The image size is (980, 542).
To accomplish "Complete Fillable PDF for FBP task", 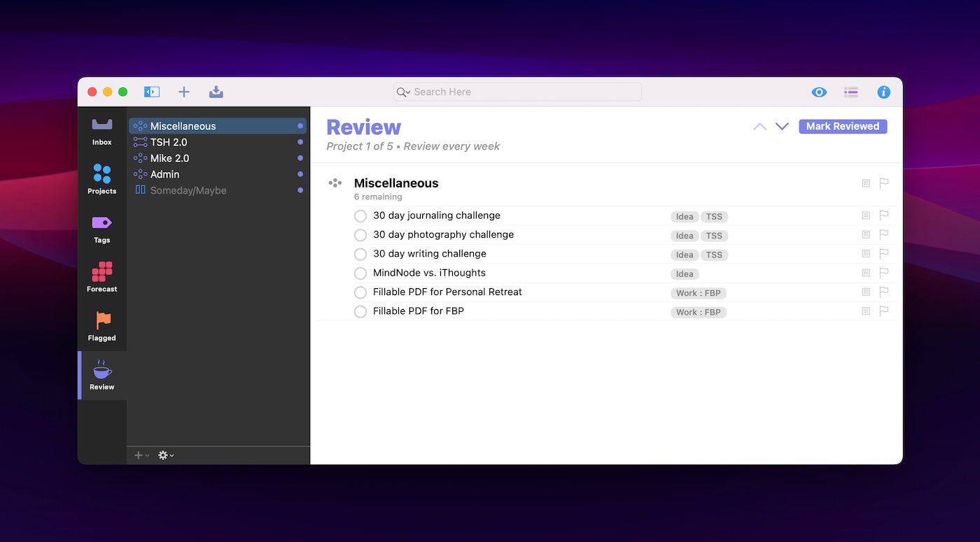I will pos(360,312).
